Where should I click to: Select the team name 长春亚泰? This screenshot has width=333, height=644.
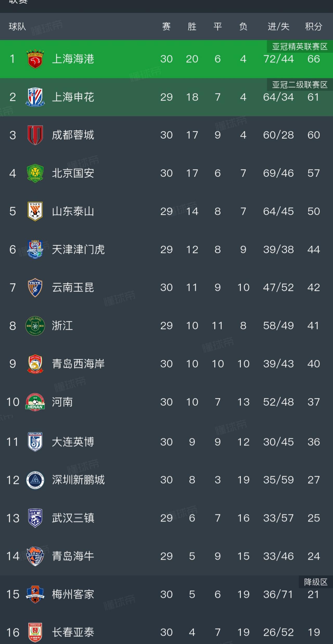(x=73, y=632)
